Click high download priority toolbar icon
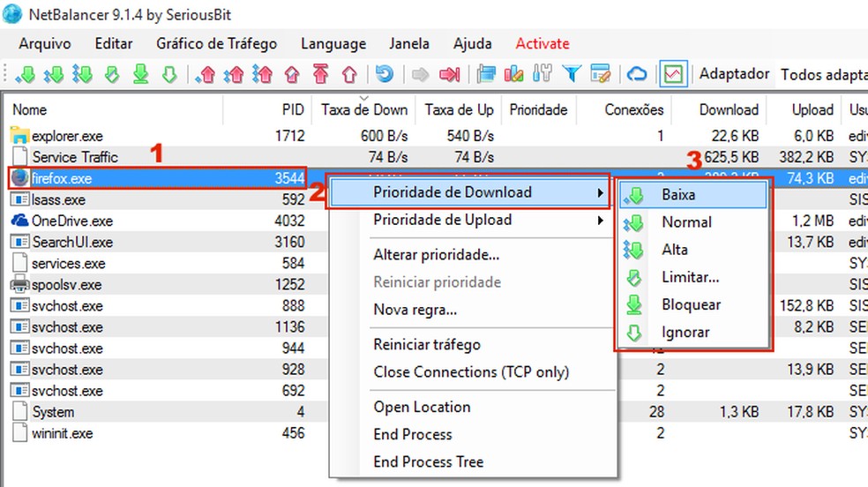Viewport: 868px width, 487px height. 83,73
